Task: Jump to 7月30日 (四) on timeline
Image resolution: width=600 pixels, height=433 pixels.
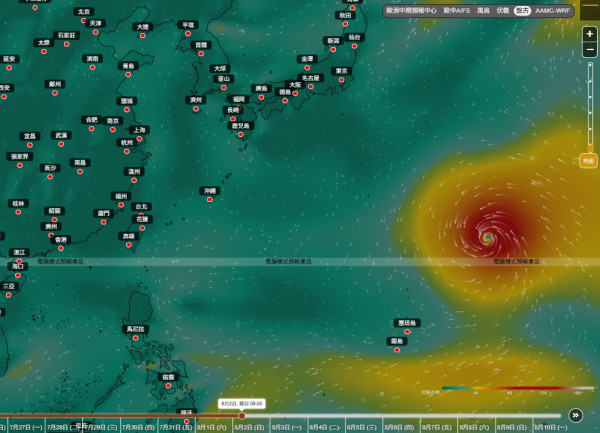Action: (x=139, y=427)
